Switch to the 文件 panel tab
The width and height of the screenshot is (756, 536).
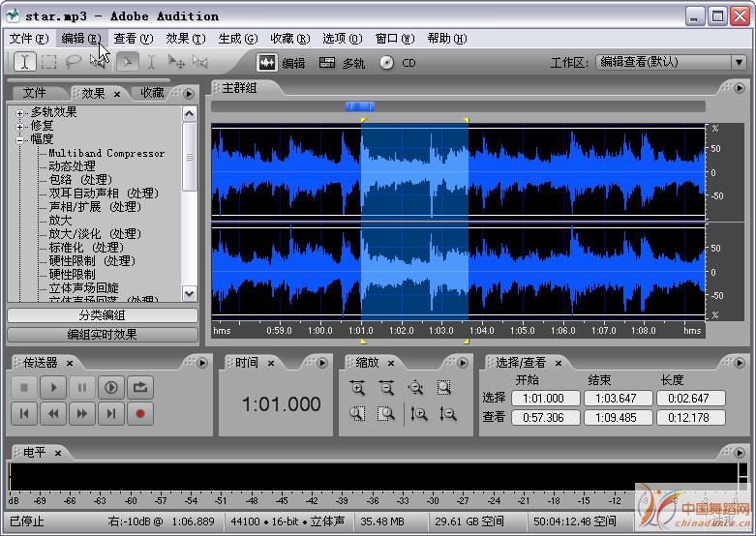(x=35, y=93)
